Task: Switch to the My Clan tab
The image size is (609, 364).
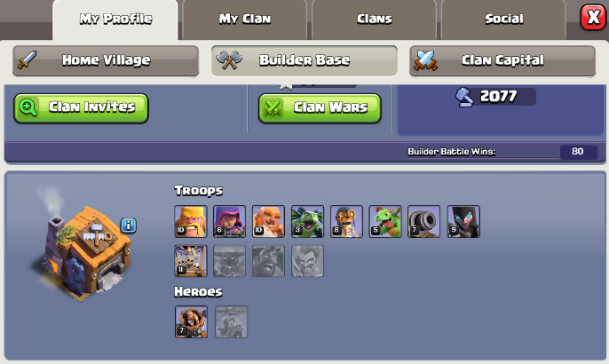Action: pos(245,20)
